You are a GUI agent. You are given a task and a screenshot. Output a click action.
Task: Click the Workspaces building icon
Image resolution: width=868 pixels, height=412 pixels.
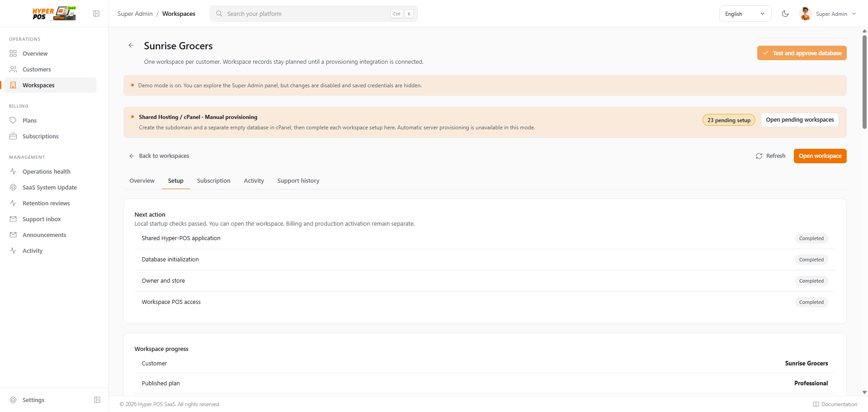pyautogui.click(x=13, y=85)
